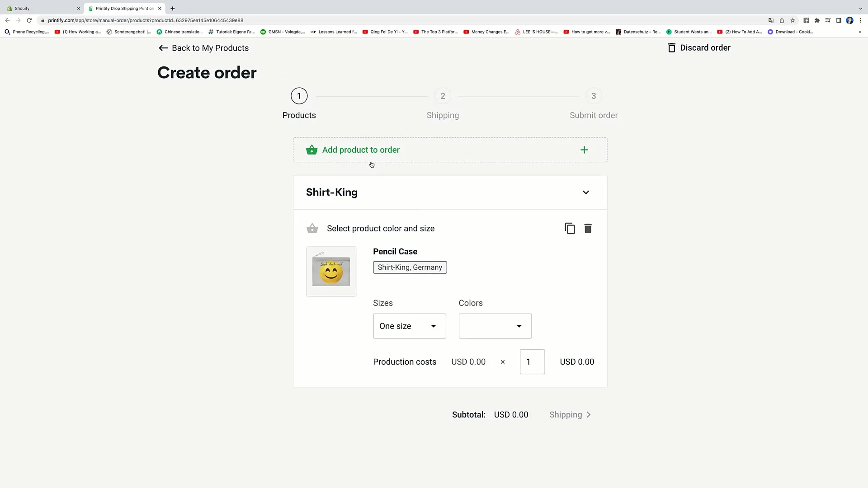Open the Phone Recycling bookmark
The width and height of the screenshot is (868, 488).
coord(27,32)
